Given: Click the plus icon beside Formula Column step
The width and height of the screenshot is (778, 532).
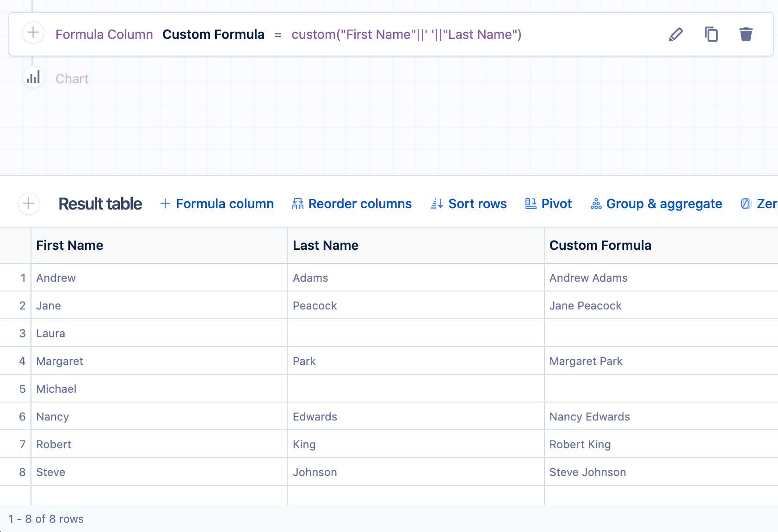Looking at the screenshot, I should pyautogui.click(x=33, y=33).
